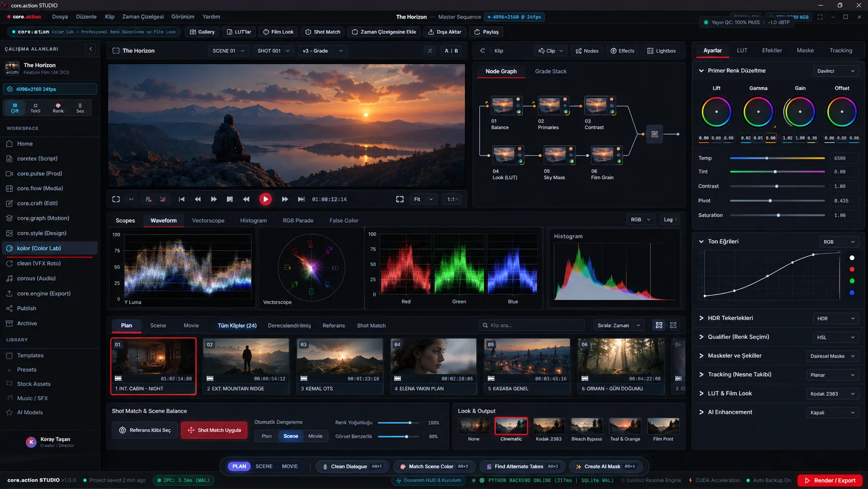Open the Sırala: Zaman sort dropdown
868x489 pixels.
tap(619, 325)
